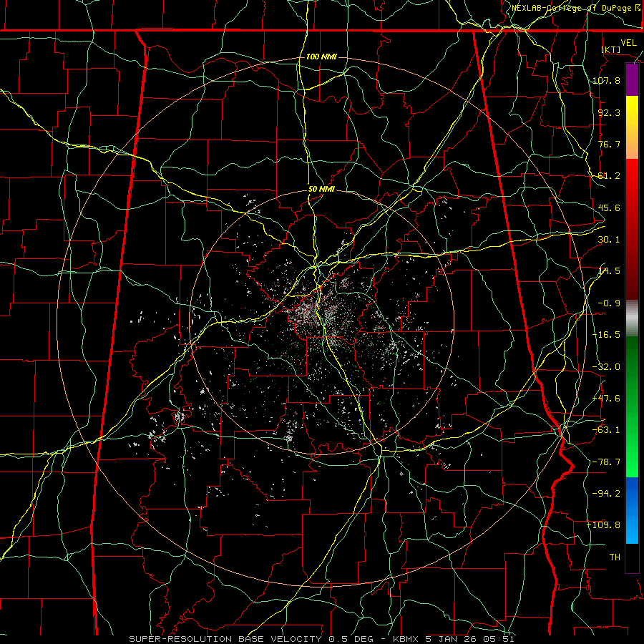Image resolution: width=644 pixels, height=644 pixels.
Task: Click the blue segment of the velocity color bar
Action: (x=632, y=510)
